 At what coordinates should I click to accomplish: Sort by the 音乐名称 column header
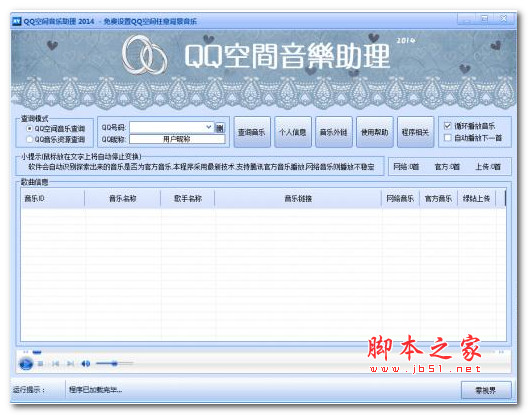click(x=123, y=198)
